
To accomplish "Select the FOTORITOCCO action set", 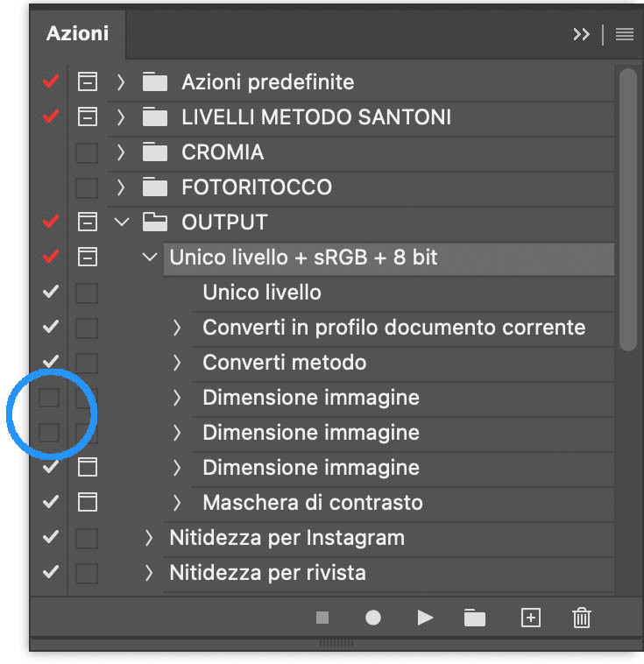I will (x=256, y=187).
